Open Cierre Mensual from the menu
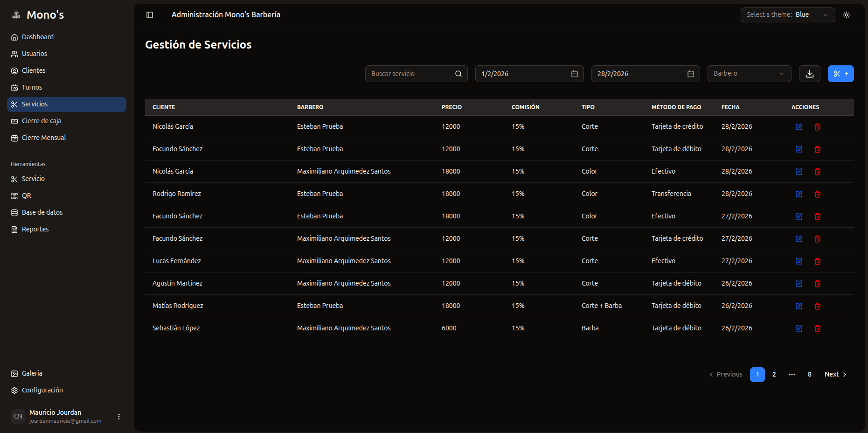 click(44, 137)
